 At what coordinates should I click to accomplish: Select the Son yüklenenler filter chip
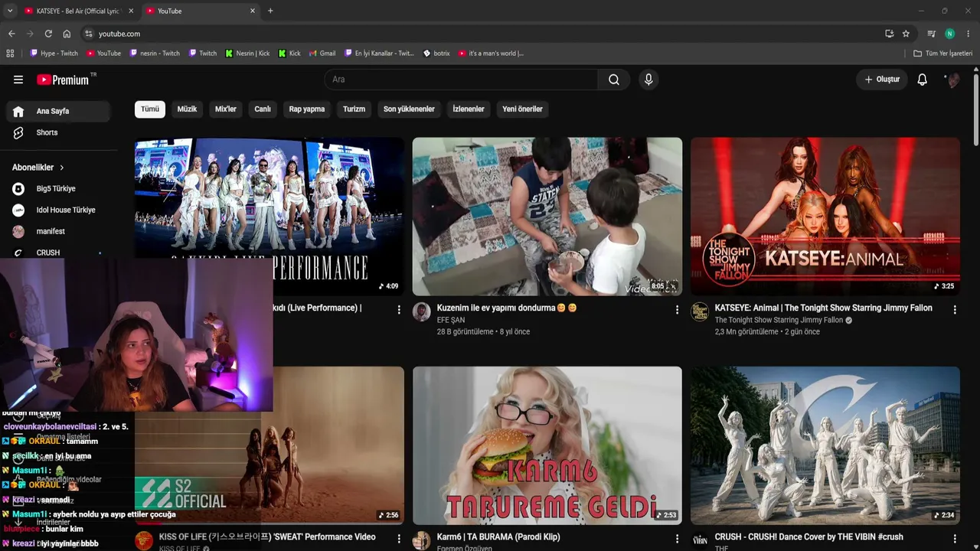tap(409, 109)
